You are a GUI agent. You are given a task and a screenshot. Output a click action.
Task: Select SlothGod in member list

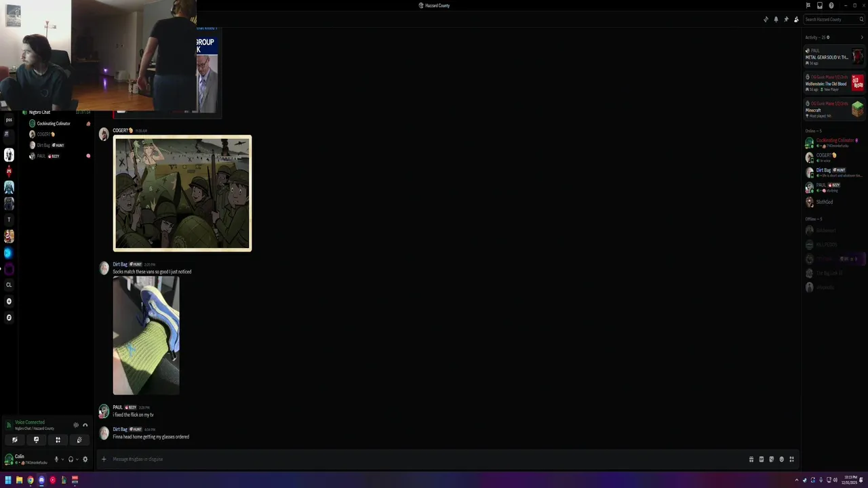click(833, 202)
